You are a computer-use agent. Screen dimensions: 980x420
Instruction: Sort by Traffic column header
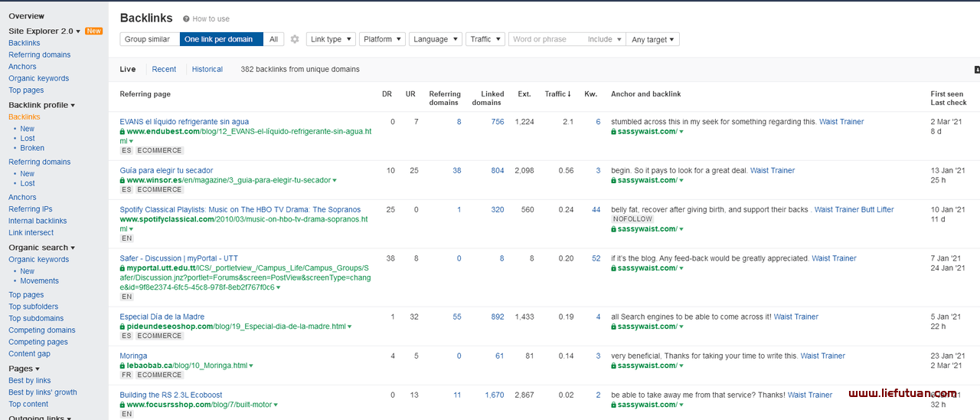pos(557,94)
